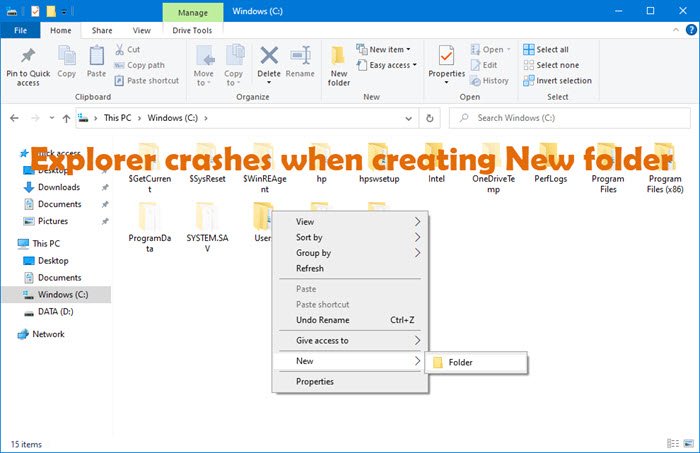Click the Forward navigation arrow

pos(35,118)
